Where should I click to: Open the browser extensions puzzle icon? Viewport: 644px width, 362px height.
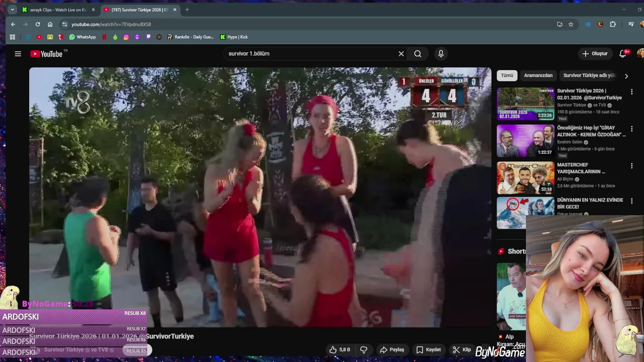pos(613,24)
